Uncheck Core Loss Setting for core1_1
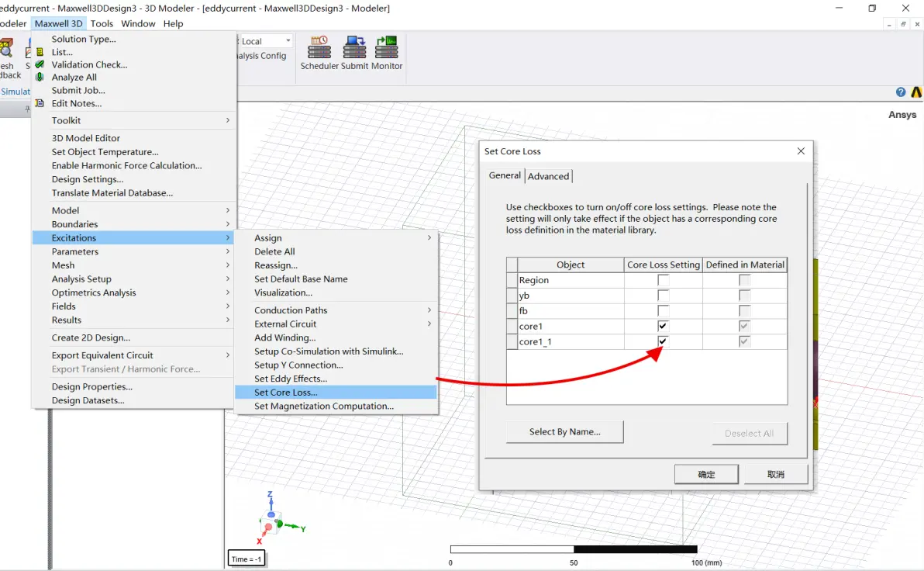Viewport: 924px width, 571px height. [x=663, y=341]
